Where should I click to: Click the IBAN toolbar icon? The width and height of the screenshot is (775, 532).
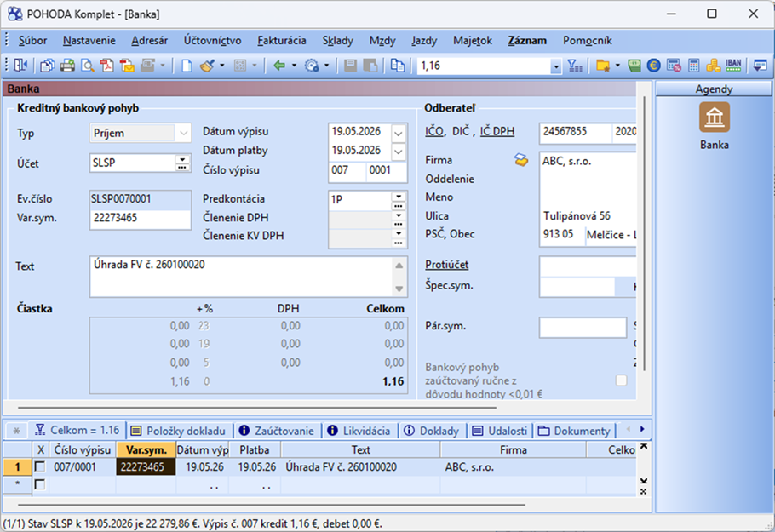coord(733,66)
